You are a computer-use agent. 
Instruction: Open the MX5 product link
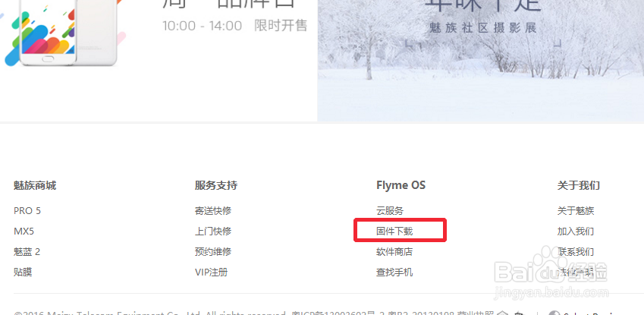pyautogui.click(x=24, y=231)
